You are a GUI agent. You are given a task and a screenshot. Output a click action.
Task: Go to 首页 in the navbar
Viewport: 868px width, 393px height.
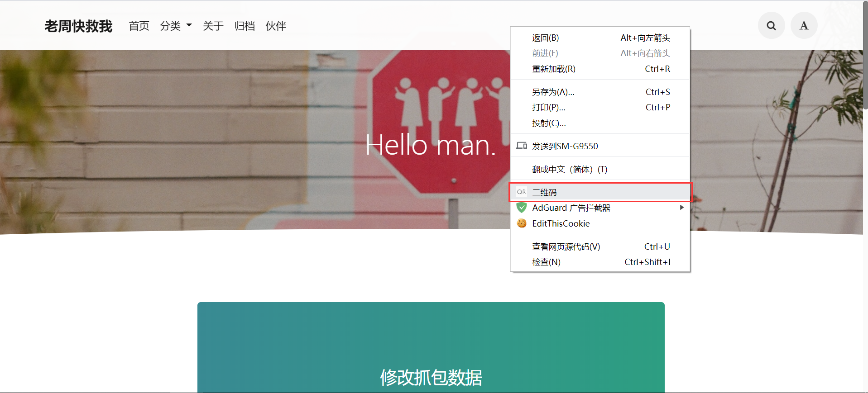139,26
